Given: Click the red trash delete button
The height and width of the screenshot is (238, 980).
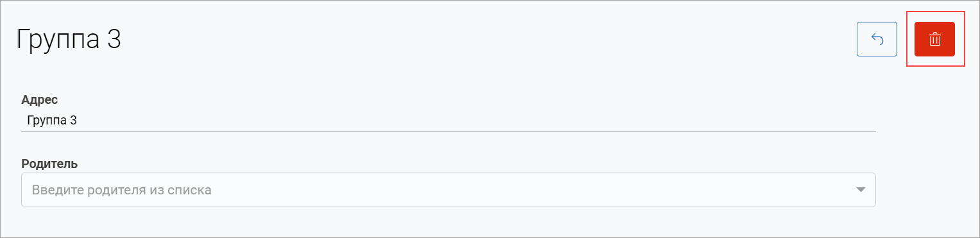Looking at the screenshot, I should [x=934, y=39].
